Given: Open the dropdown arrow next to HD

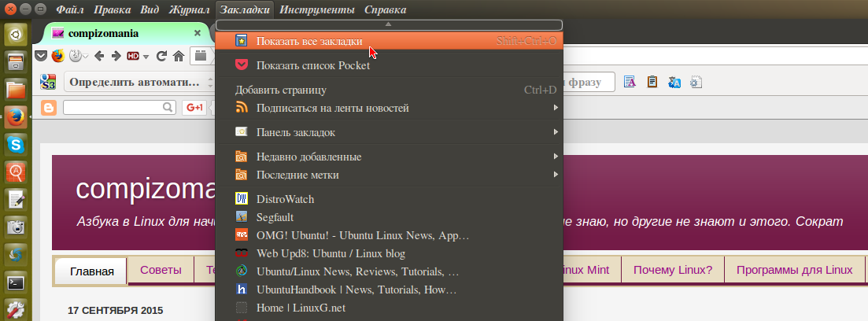Looking at the screenshot, I should [x=146, y=57].
